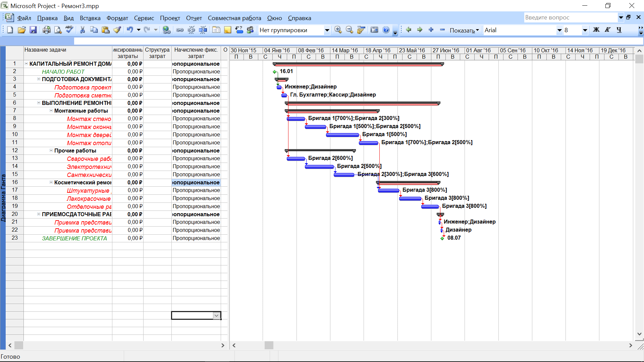Click the Введите вопрос help input field
The height and width of the screenshot is (362, 644).
570,17
